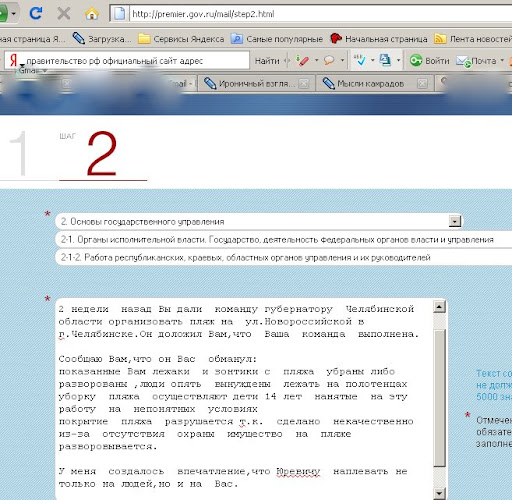Click the message textarea scrollbar up arrow
Image resolution: width=512 pixels, height=500 pixels.
439,306
